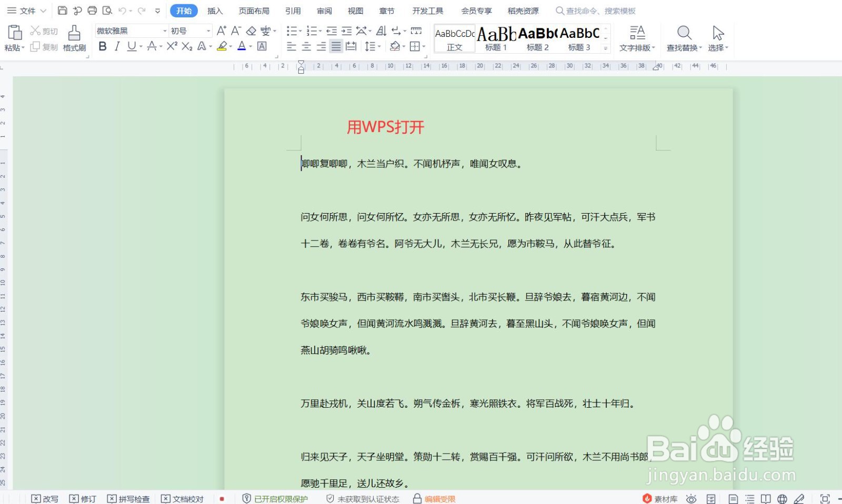Toggle justified alignment button

tap(336, 46)
